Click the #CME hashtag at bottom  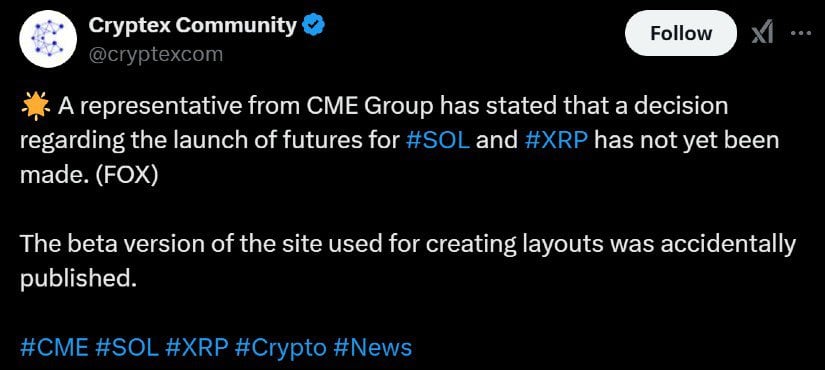(55, 347)
